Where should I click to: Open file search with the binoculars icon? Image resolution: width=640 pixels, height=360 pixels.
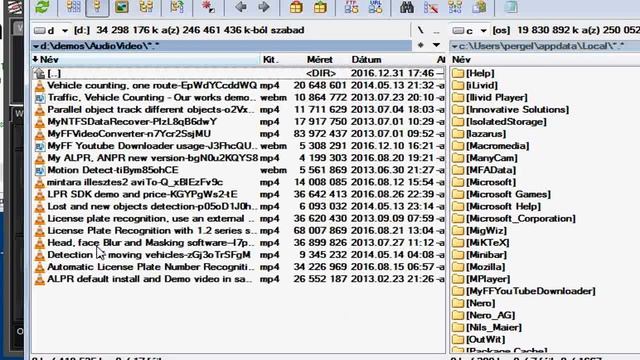point(407,7)
